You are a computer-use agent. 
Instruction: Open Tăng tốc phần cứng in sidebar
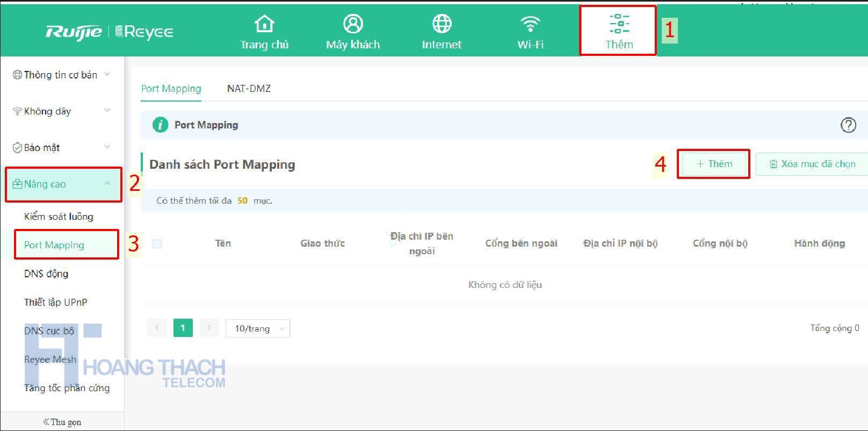[67, 388]
